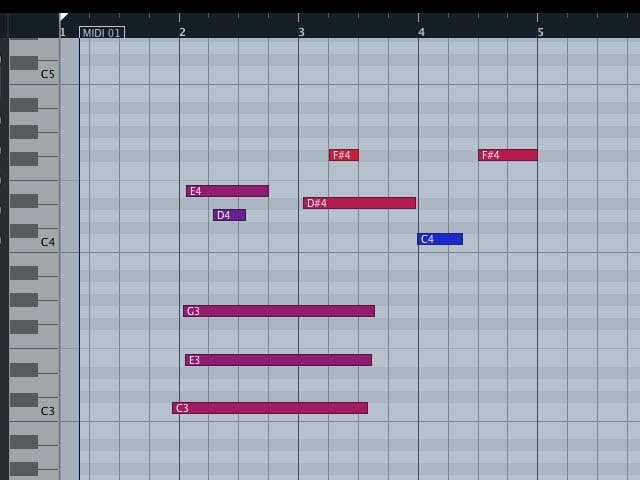Select the long G3 note
This screenshot has height=480, width=640.
pos(279,311)
